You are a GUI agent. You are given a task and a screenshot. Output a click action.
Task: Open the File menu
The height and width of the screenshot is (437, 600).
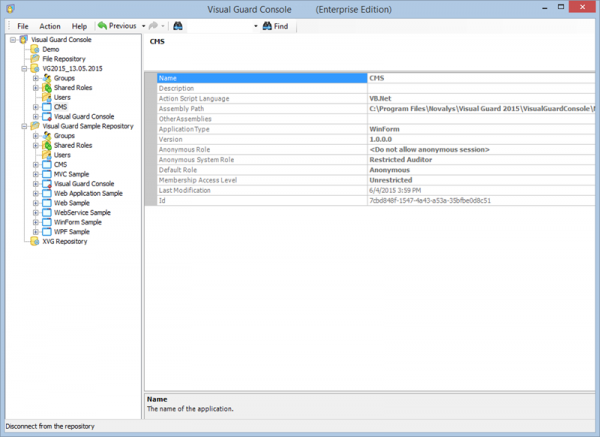pos(23,26)
